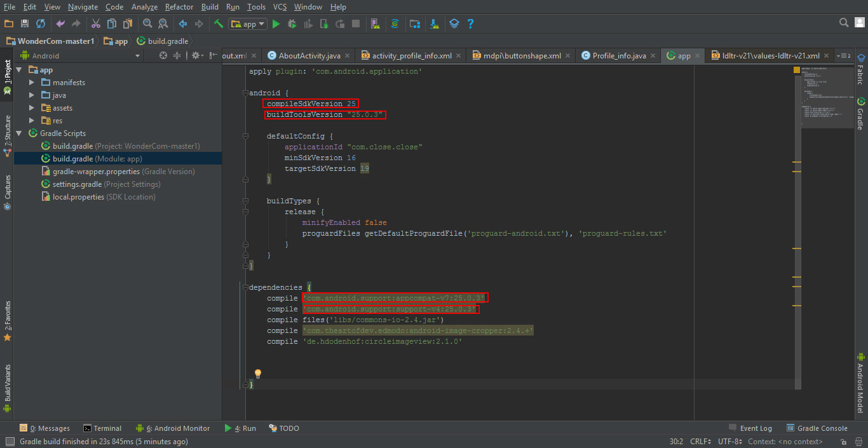Click the Redo arrow in toolbar
Viewport: 868px width, 448px height.
[76, 24]
